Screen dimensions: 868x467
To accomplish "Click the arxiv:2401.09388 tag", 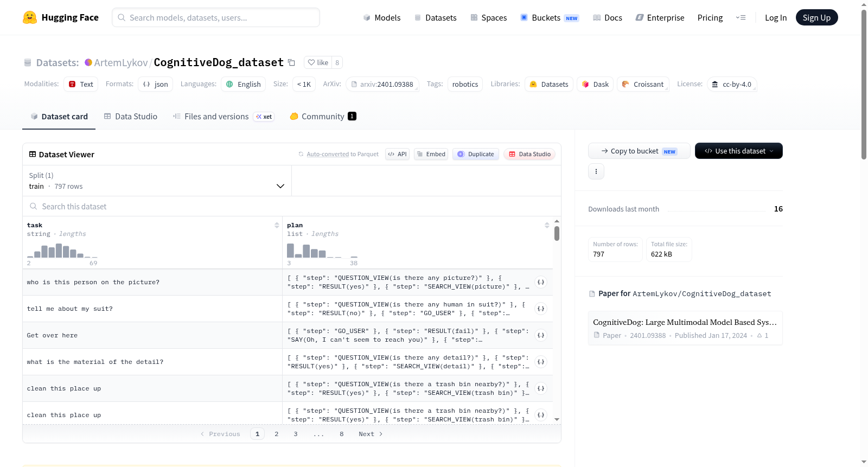I will click(x=382, y=84).
